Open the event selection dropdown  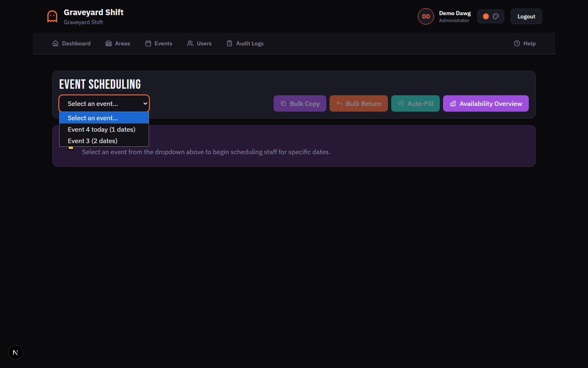click(104, 103)
